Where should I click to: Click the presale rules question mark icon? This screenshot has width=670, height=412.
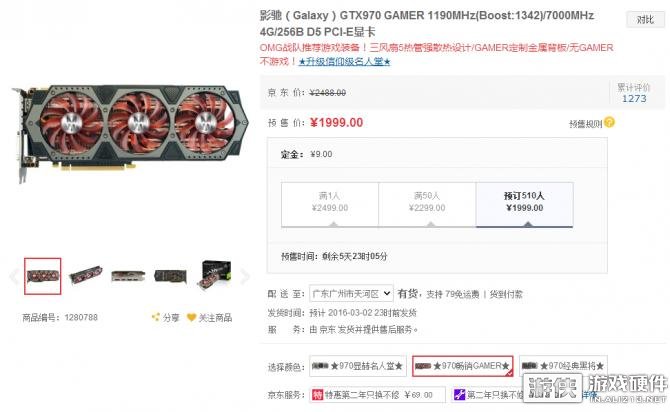pyautogui.click(x=609, y=123)
